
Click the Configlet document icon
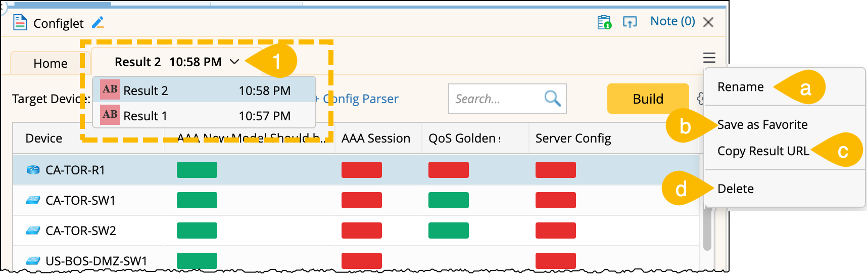20,23
